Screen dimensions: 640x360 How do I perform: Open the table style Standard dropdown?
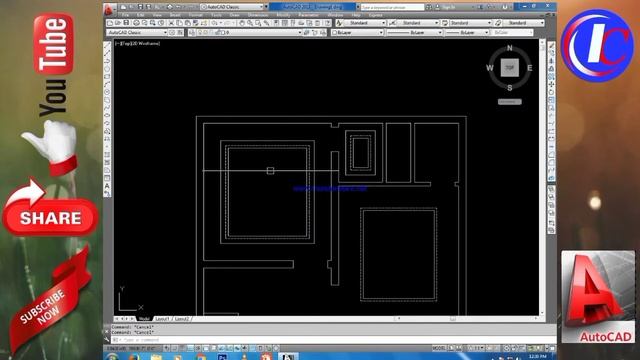pos(470,23)
